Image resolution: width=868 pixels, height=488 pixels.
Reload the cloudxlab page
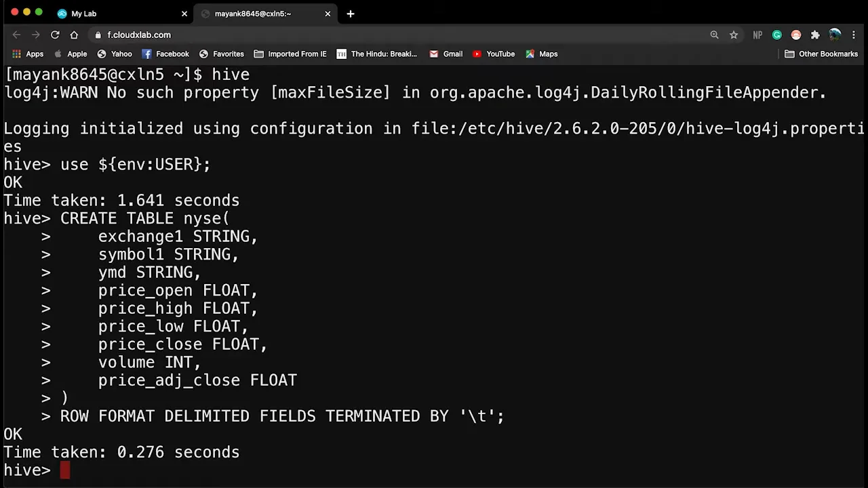[x=55, y=35]
